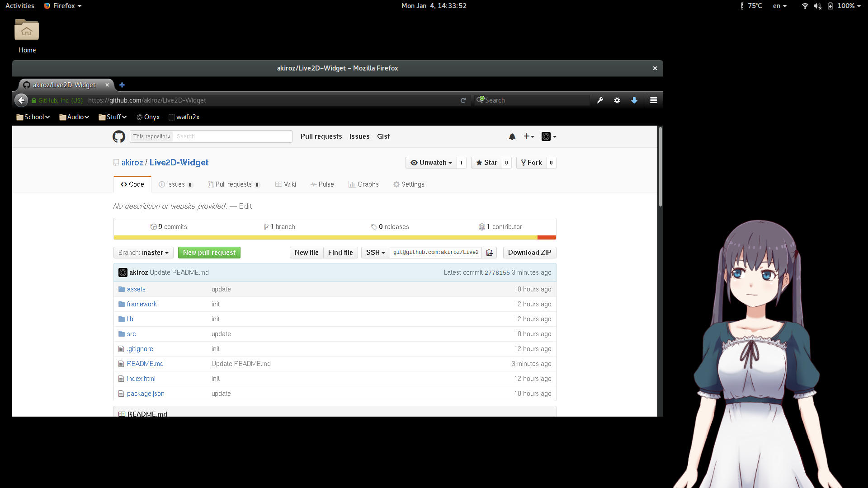868x488 pixels.
Task: Click the red segment of language bar
Action: click(x=547, y=237)
